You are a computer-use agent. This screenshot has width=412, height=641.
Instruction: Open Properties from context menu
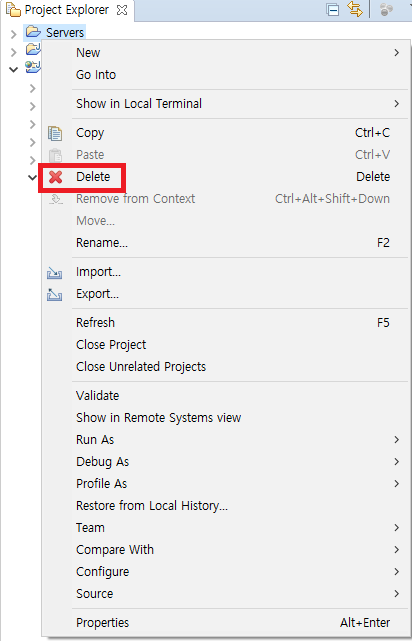pos(226,623)
